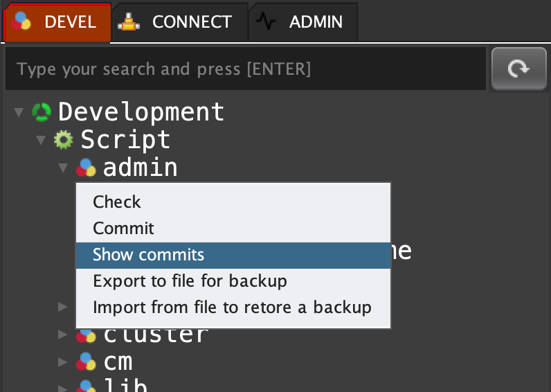The width and height of the screenshot is (551, 392).
Task: Click the icon next to cm node
Action: pos(86,362)
